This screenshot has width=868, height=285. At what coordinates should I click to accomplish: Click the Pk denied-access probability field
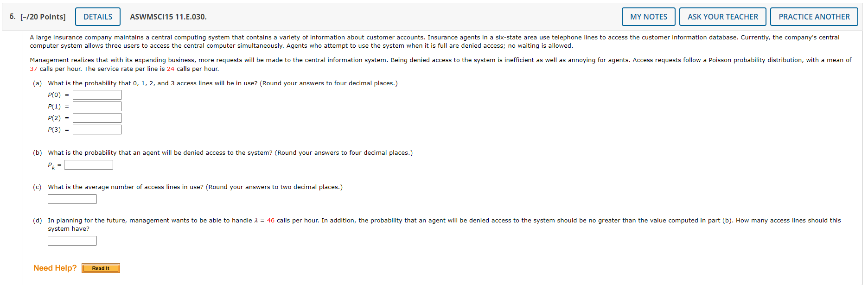click(88, 164)
